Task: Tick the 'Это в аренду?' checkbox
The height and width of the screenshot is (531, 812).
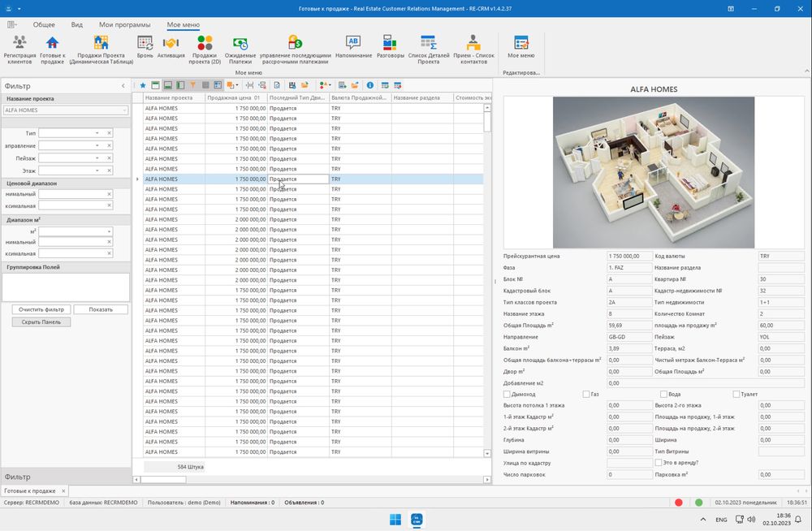Action: [659, 463]
